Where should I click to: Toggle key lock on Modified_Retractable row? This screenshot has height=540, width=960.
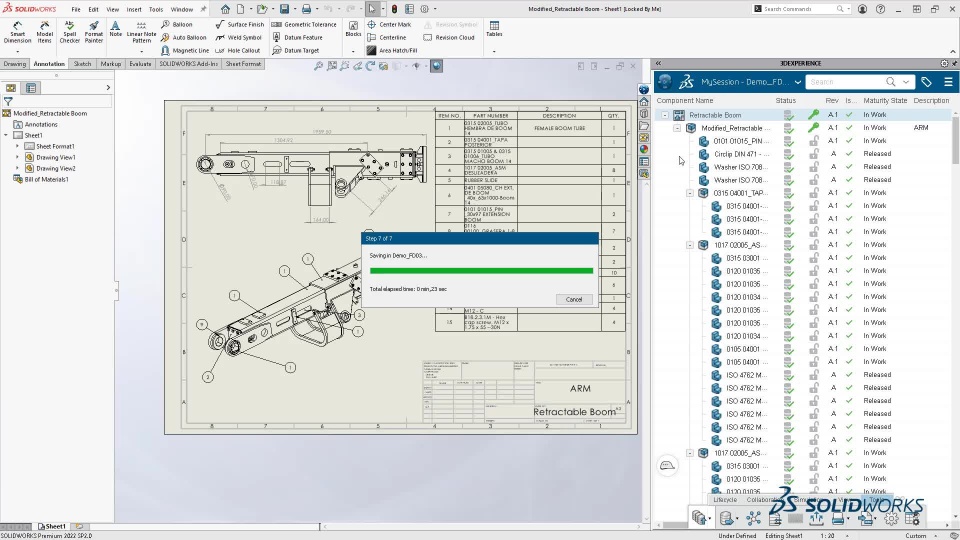813,127
